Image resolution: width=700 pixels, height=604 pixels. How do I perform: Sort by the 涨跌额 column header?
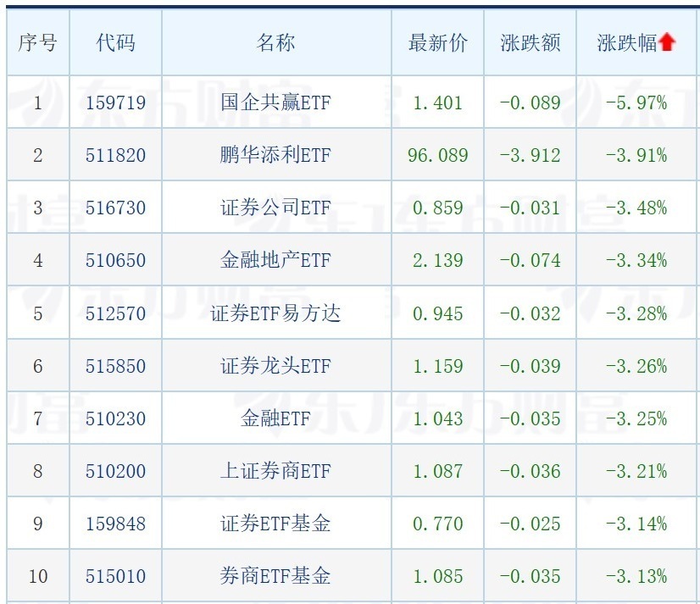[x=531, y=43]
